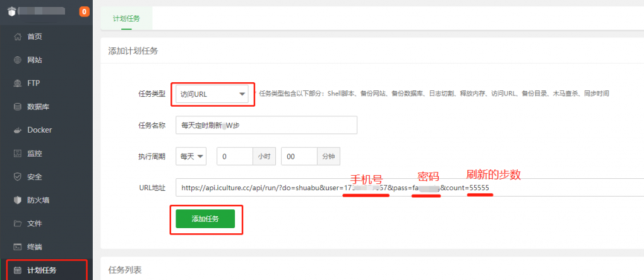
Task: Click the calendar icon beside 计划任务
Action: [x=17, y=271]
